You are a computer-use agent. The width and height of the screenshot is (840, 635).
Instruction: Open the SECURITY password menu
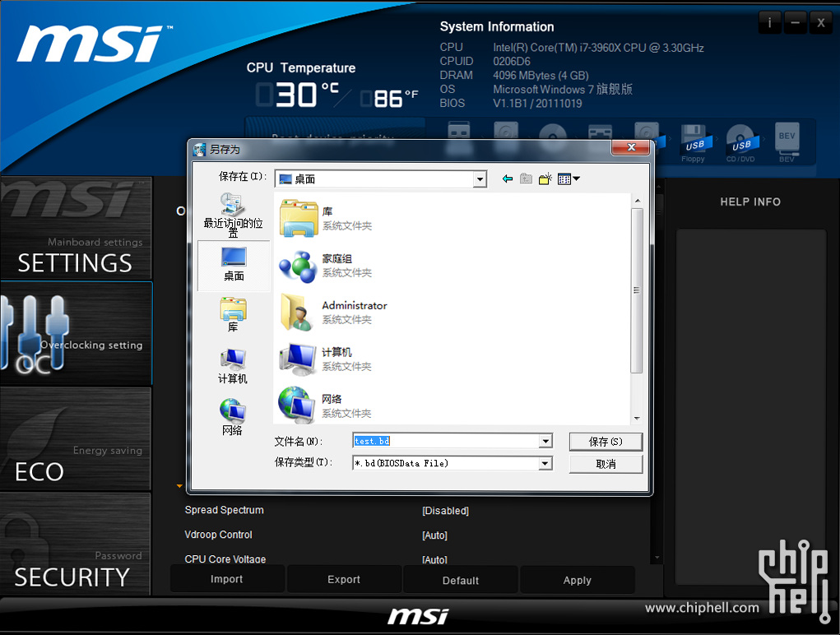pyautogui.click(x=76, y=544)
